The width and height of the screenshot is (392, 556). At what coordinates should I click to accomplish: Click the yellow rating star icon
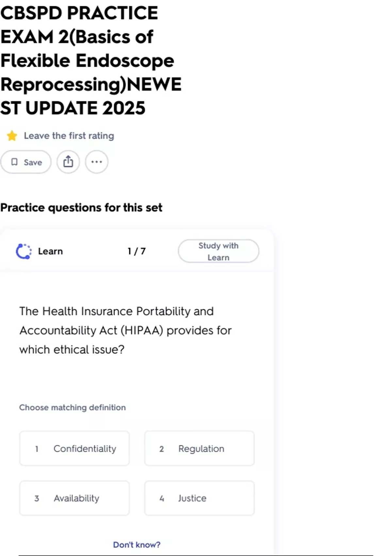12,136
